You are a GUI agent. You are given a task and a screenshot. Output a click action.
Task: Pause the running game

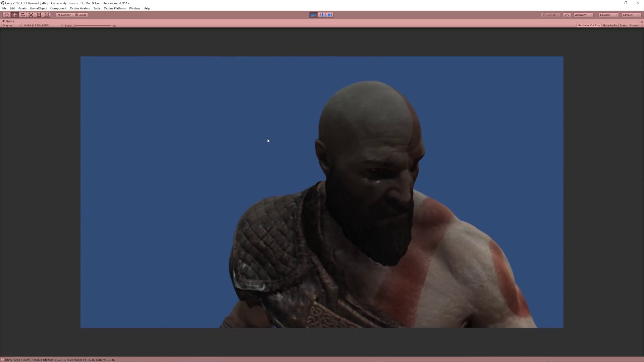pos(321,15)
